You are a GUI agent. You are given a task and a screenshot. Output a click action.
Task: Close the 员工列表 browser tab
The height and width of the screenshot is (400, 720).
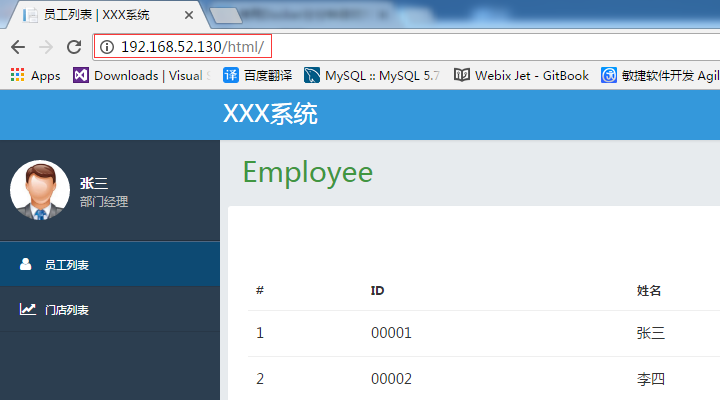tap(189, 15)
